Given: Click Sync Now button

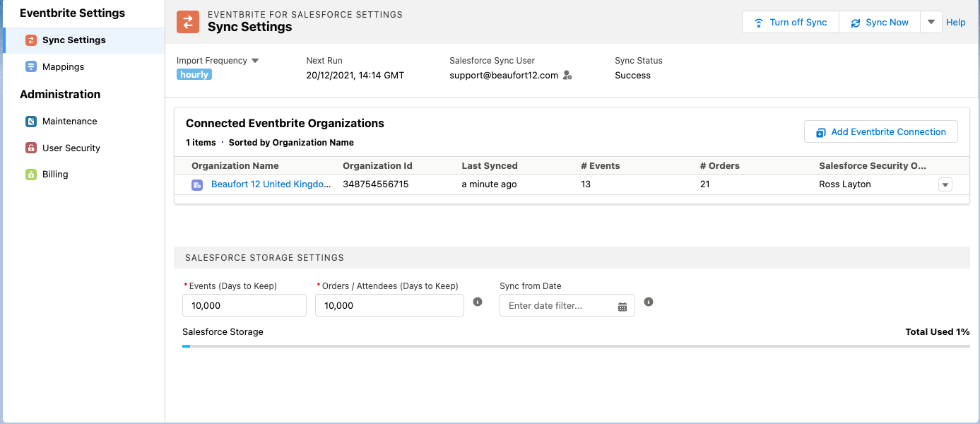Looking at the screenshot, I should (x=880, y=22).
